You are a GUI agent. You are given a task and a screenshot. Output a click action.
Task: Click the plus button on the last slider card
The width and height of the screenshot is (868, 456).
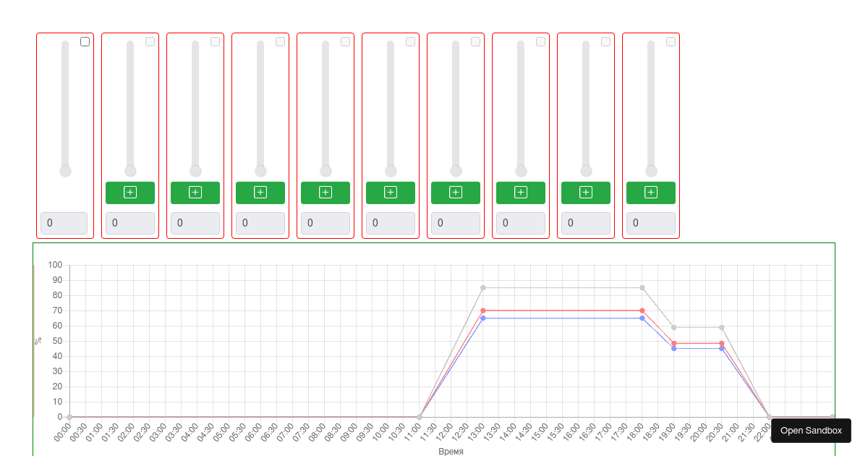(650, 193)
